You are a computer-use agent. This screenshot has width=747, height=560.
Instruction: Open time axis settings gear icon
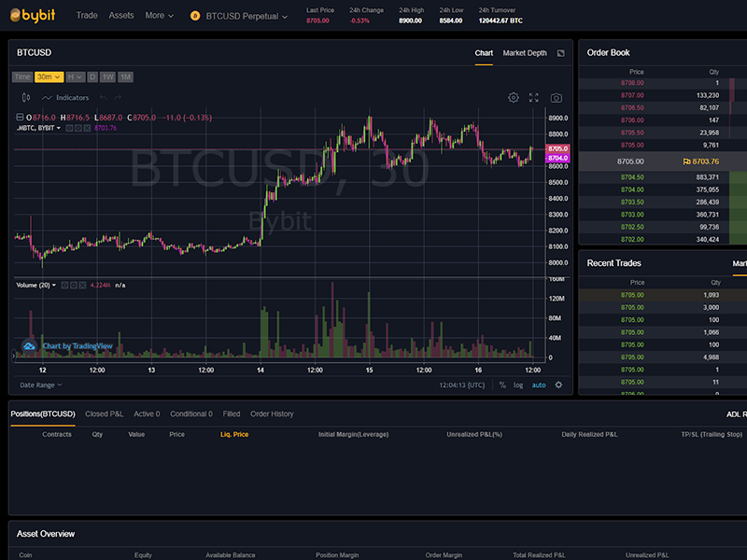click(558, 385)
